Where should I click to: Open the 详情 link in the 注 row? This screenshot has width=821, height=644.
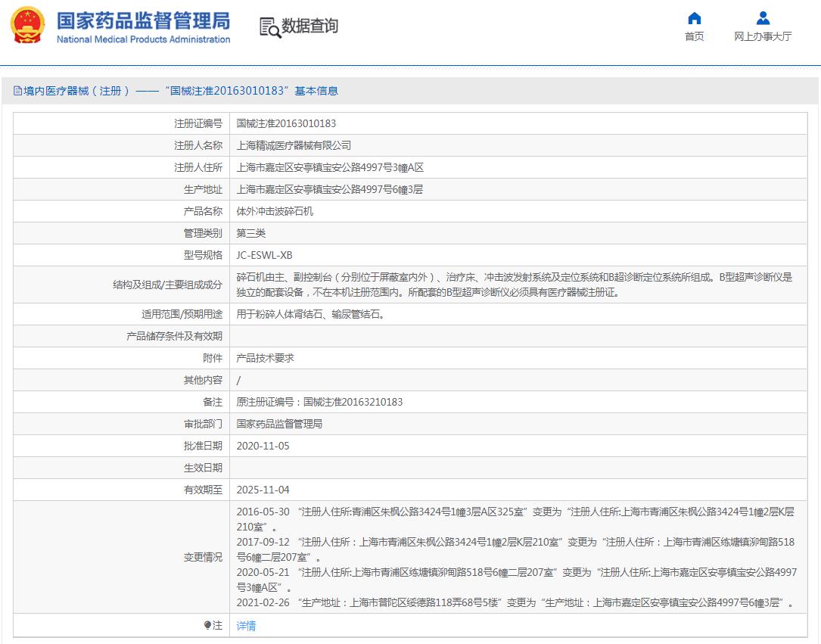tap(246, 626)
